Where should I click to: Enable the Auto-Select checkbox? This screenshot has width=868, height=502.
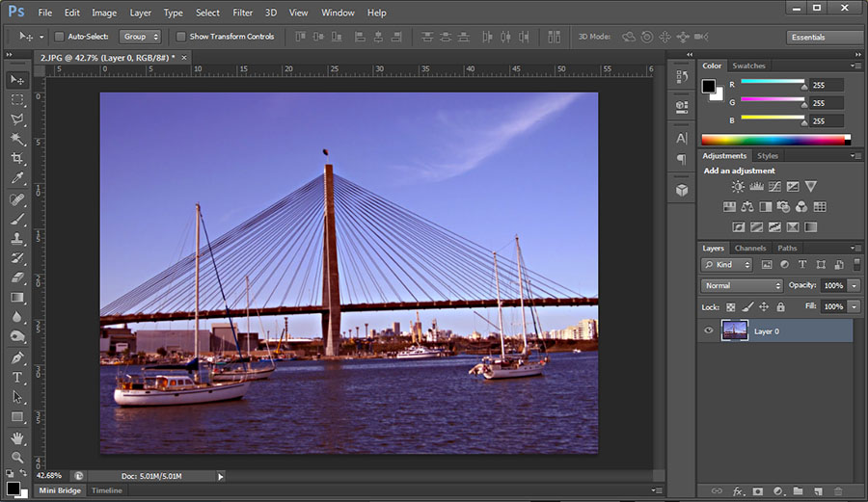click(x=59, y=37)
